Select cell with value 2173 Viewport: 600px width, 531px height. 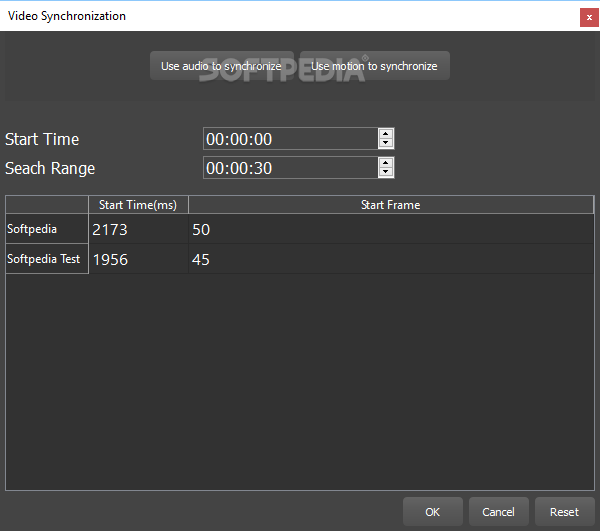(139, 229)
